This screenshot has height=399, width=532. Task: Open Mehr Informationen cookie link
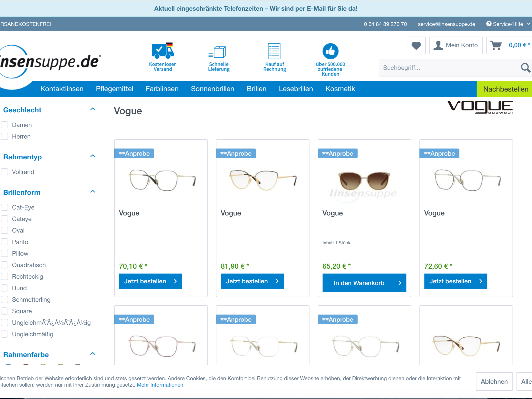tap(160, 385)
